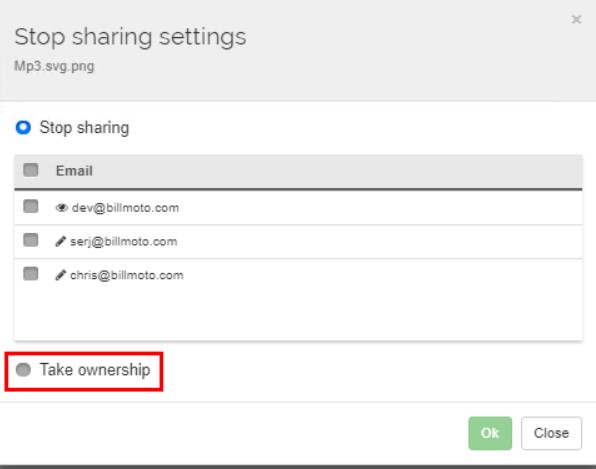Select the Stop sharing radio button
Viewport: 596px width, 469px height.
pyautogui.click(x=23, y=127)
